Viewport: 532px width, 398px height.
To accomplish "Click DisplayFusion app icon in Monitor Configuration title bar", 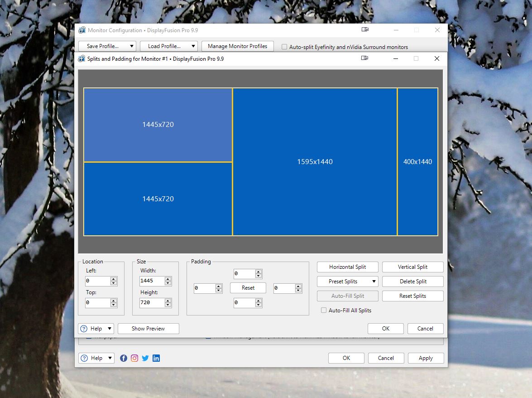I will point(82,30).
